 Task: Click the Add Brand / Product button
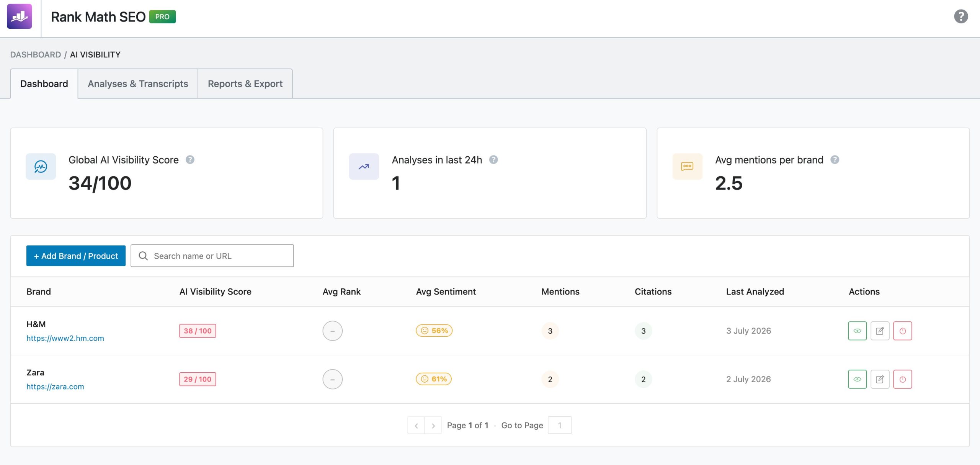pos(76,256)
